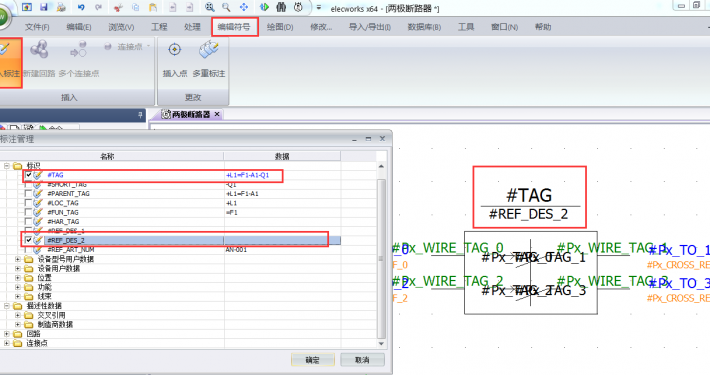Expand the 连接点 folder at tree bottom
Screen dimensions: 710x375
pos(6,343)
